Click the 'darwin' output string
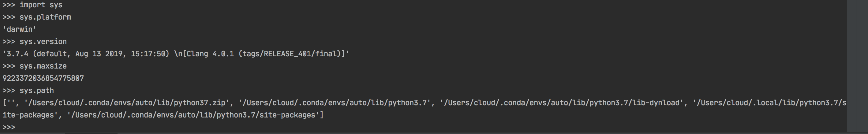This screenshot has height=134, width=868. 20,30
